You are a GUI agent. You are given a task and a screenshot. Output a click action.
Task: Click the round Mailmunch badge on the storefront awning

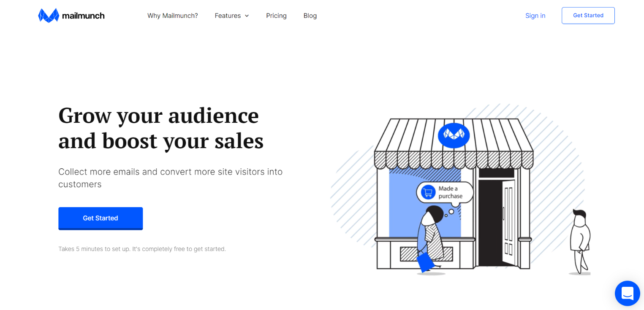pos(454,135)
